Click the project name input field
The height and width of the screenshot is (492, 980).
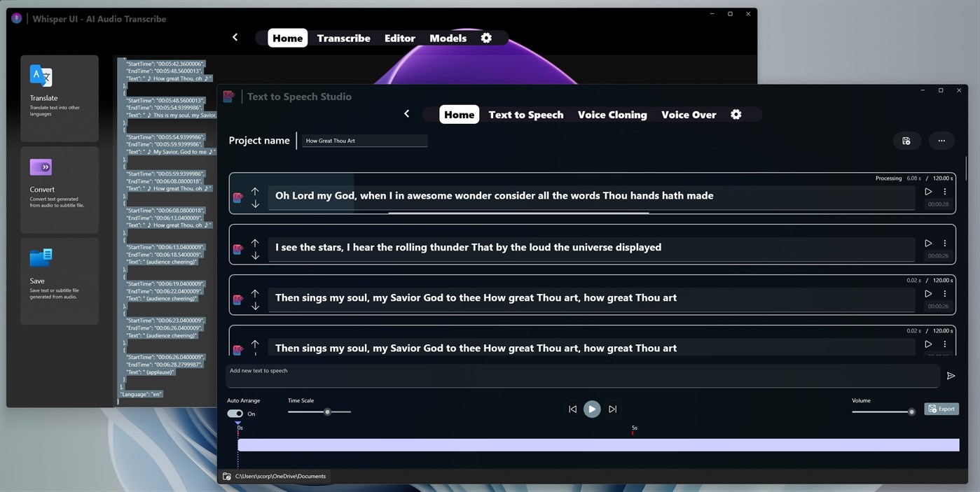click(364, 140)
